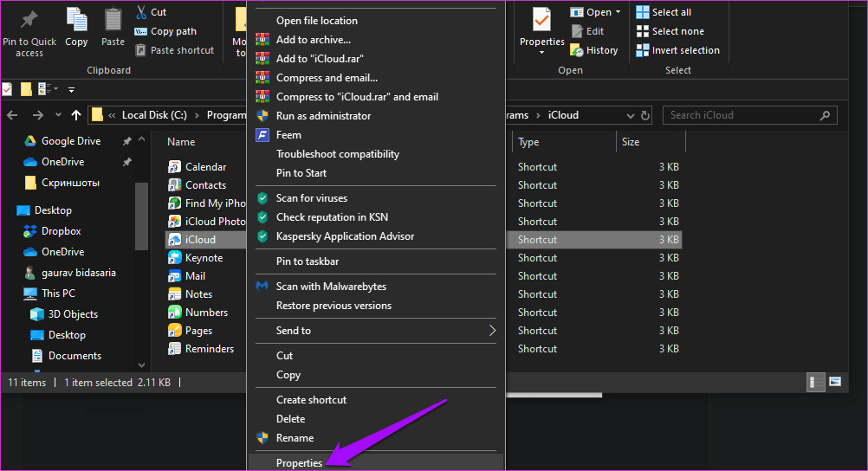Screen dimensions: 868x471
Task: Click the Cut scissors icon in ribbon
Action: click(x=142, y=12)
